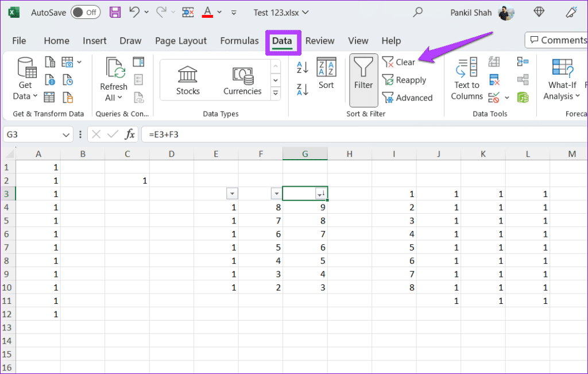
Task: Select the Stocks data type
Action: (x=188, y=80)
